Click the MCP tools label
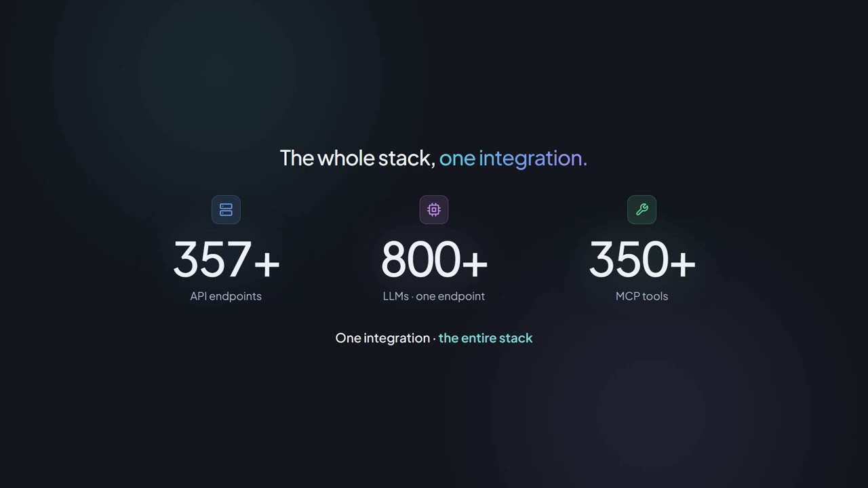Viewport: 868px width, 488px height. pyautogui.click(x=642, y=296)
